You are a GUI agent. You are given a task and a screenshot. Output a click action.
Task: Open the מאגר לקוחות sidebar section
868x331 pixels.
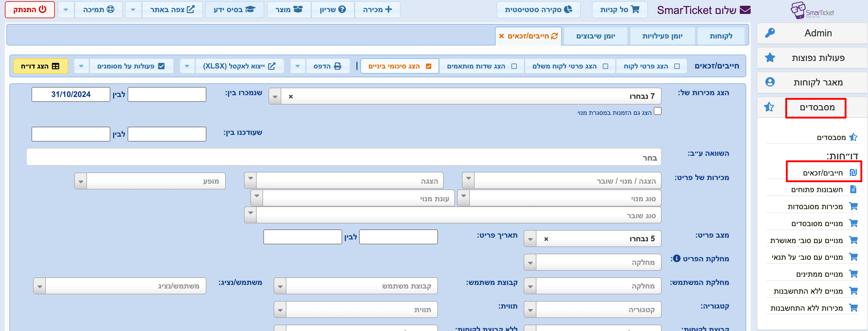(x=812, y=82)
